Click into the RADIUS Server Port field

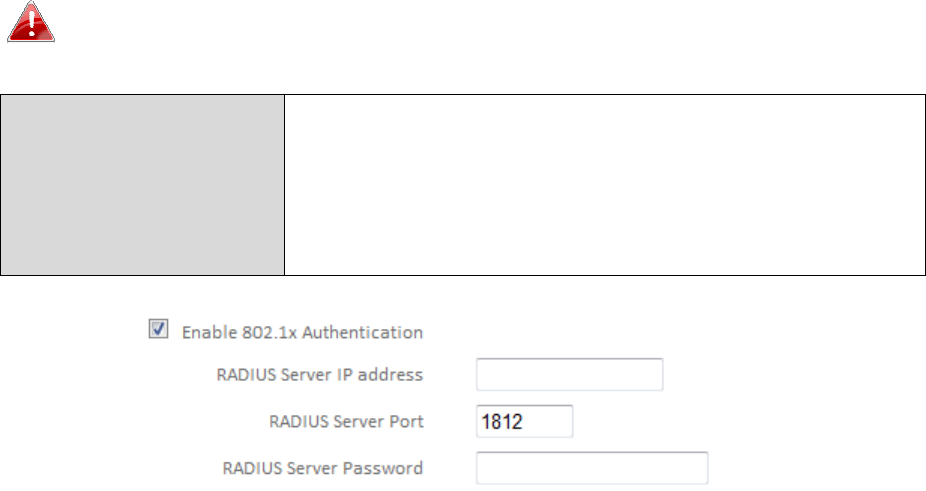(x=524, y=421)
